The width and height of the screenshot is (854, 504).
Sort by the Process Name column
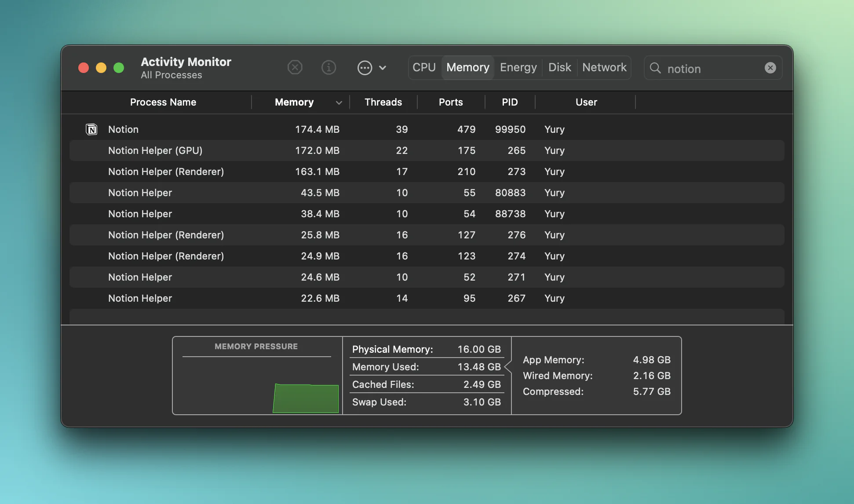pyautogui.click(x=162, y=102)
